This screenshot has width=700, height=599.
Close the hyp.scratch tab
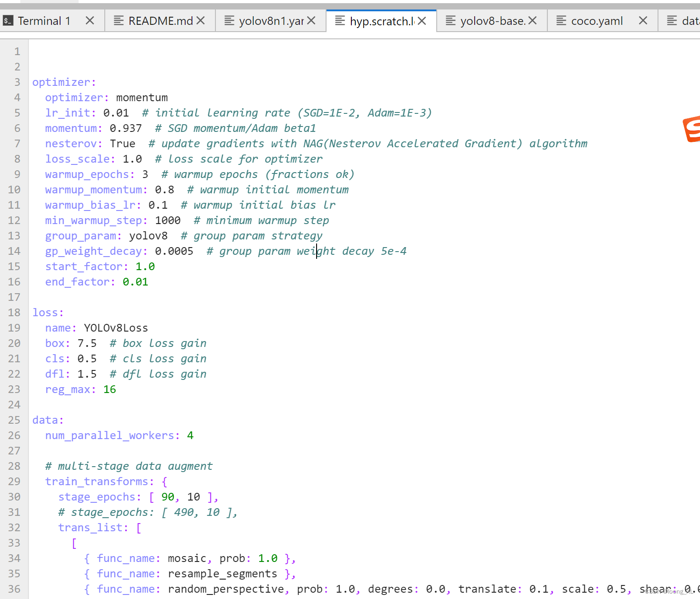tap(422, 21)
